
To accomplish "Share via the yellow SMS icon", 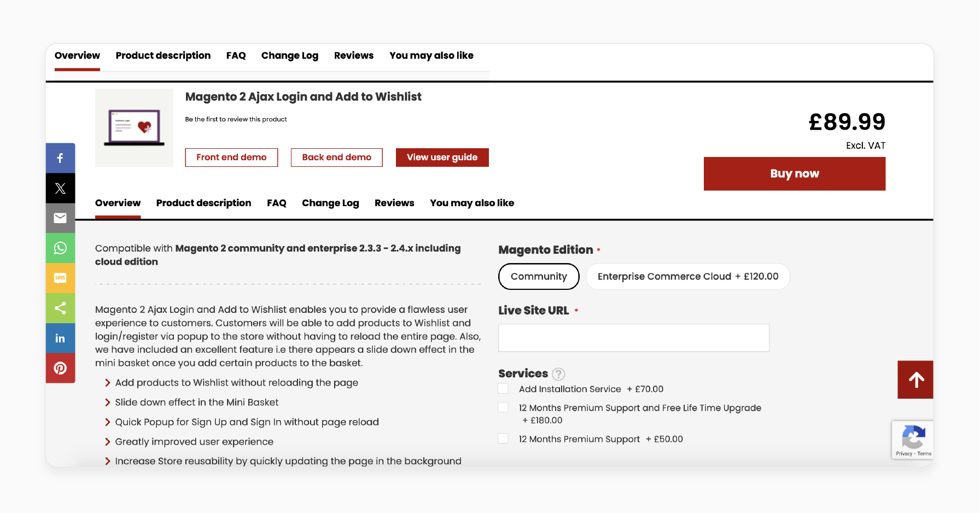I will click(60, 278).
